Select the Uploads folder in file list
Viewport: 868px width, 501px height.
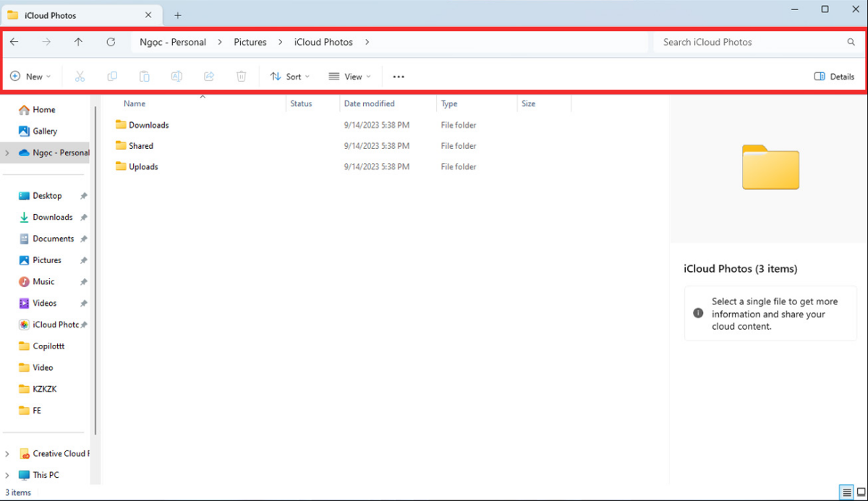(x=143, y=167)
